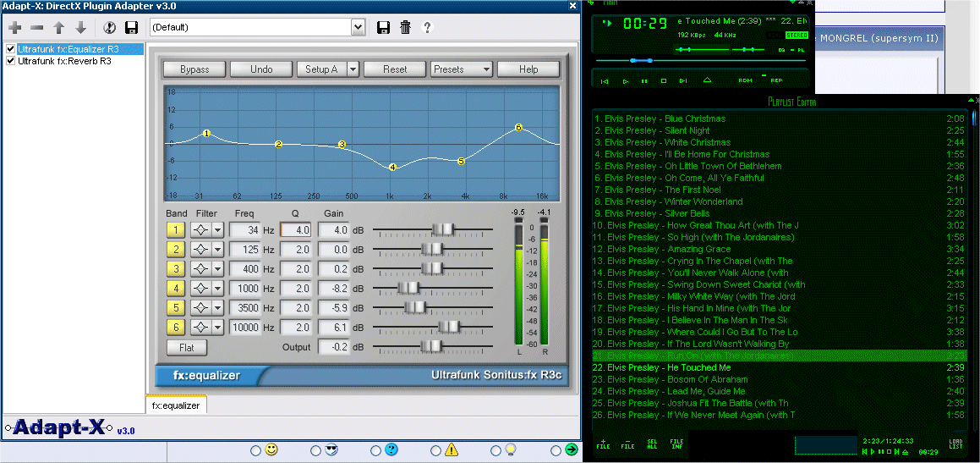Image resolution: width=980 pixels, height=463 pixels.
Task: Click the plus icon to add a plugin
Action: click(x=15, y=28)
